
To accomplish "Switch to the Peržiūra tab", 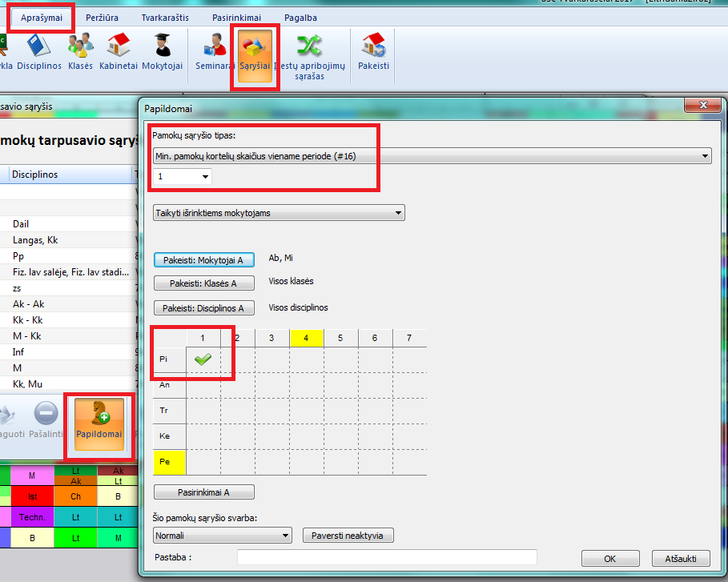I will pyautogui.click(x=103, y=18).
